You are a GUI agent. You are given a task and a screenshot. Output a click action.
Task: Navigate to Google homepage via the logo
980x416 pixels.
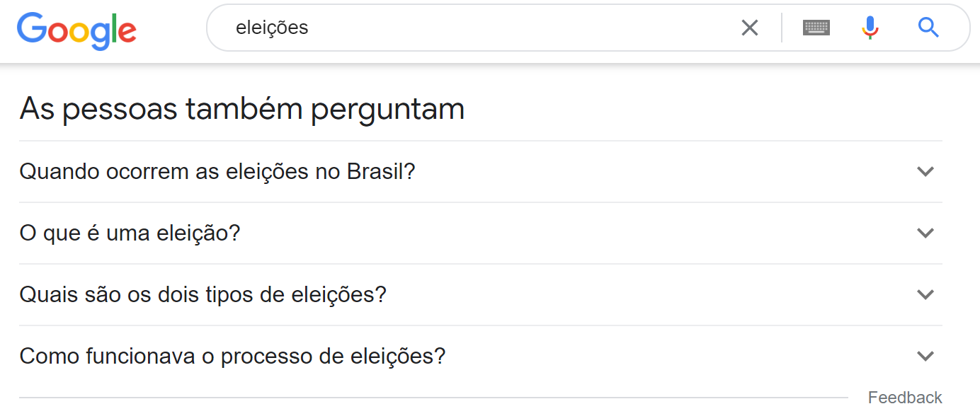point(76,30)
